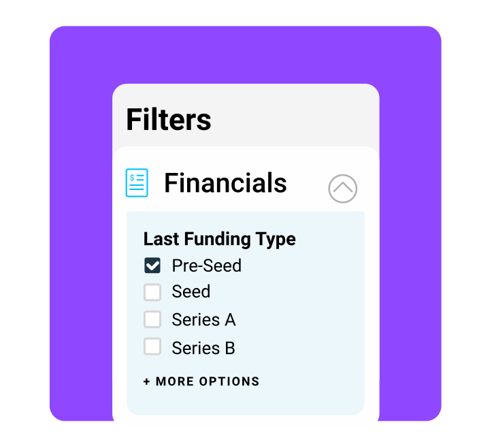Click the Financials dollar document icon

point(137,183)
